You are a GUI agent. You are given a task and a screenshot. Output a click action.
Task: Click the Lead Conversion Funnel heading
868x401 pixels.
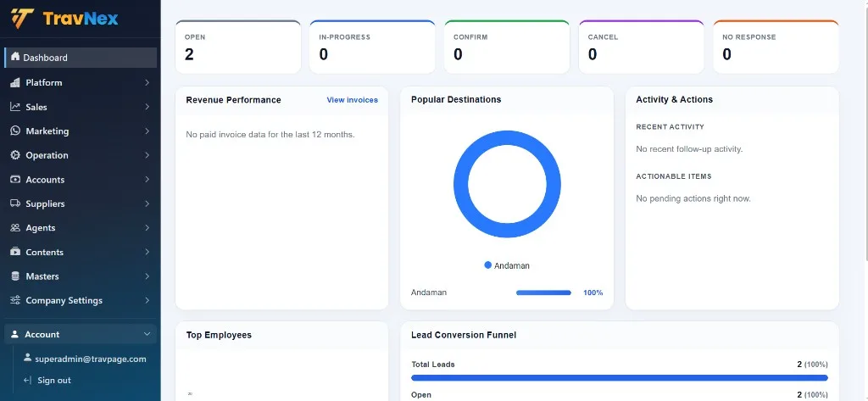coord(464,335)
